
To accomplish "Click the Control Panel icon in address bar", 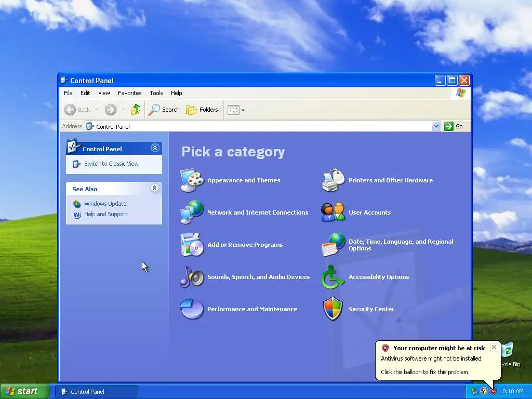I will point(90,127).
